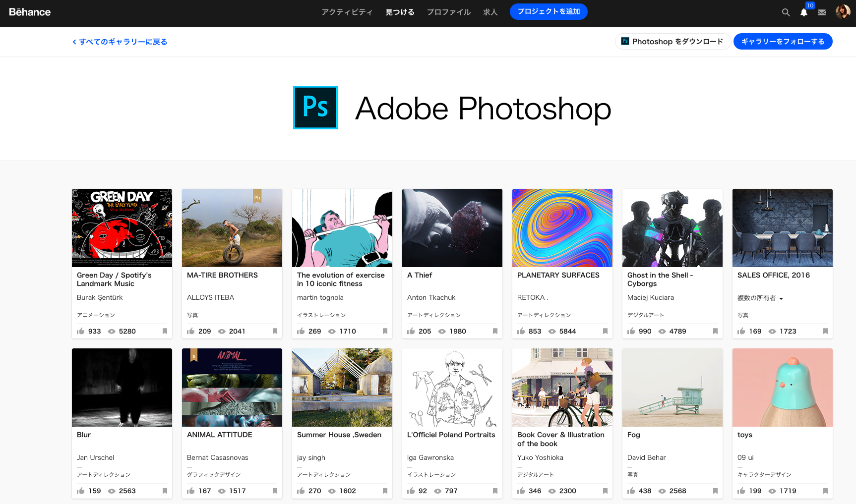856x504 pixels.
Task: Click ギャラリーをフォローする button
Action: point(783,42)
